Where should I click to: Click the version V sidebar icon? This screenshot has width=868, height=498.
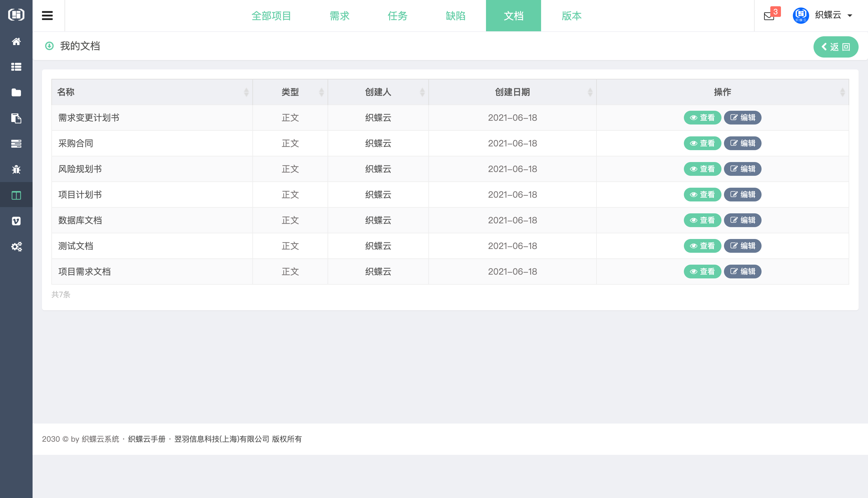pos(16,221)
